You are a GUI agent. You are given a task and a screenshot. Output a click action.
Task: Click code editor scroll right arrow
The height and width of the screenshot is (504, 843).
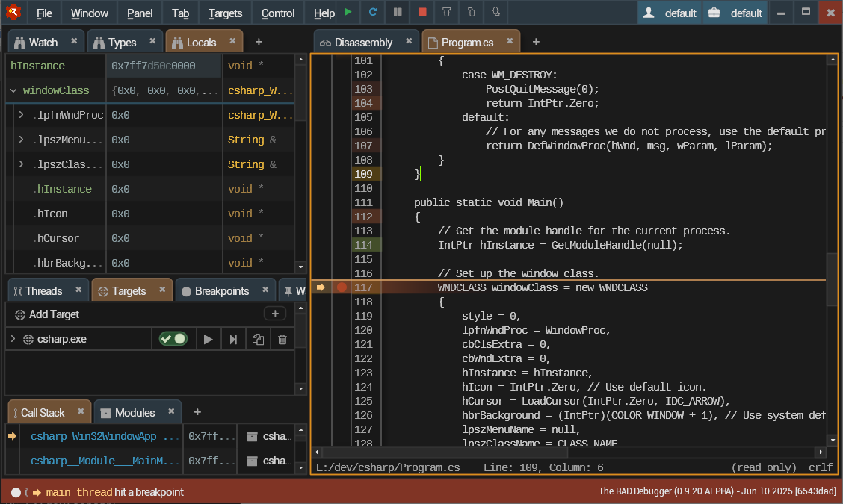[821, 452]
